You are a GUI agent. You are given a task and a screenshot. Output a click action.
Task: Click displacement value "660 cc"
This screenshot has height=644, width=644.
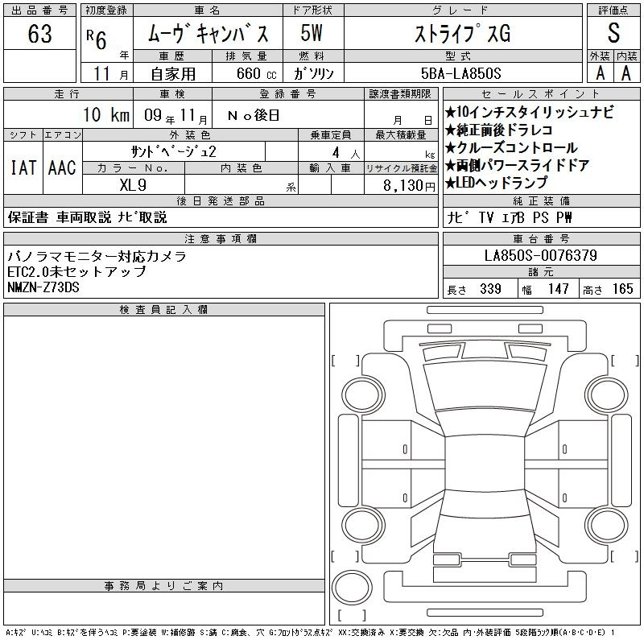[x=257, y=73]
